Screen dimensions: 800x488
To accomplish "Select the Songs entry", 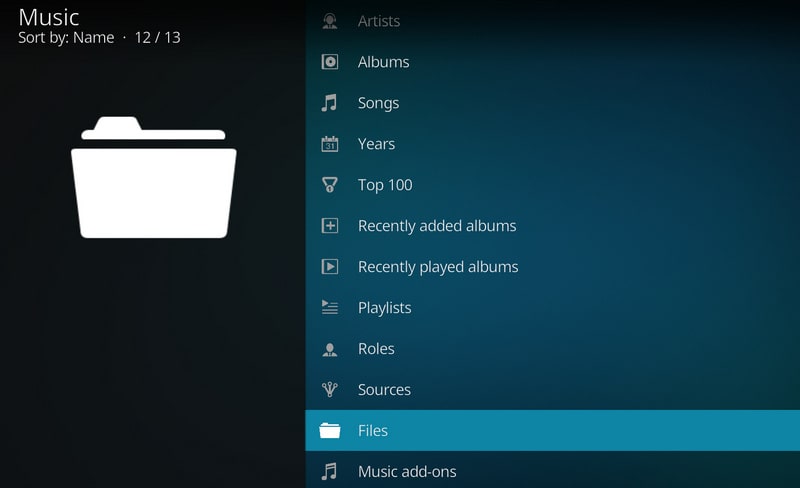I will click(553, 103).
